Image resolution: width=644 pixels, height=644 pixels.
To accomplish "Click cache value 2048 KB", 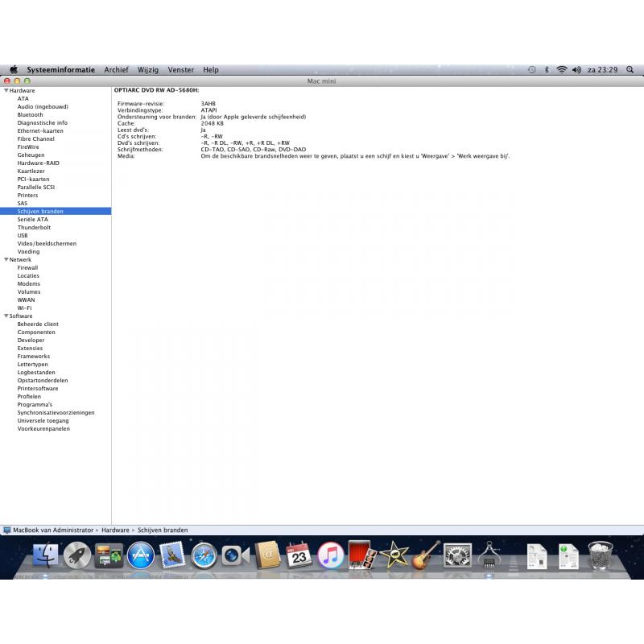I will click(x=212, y=123).
